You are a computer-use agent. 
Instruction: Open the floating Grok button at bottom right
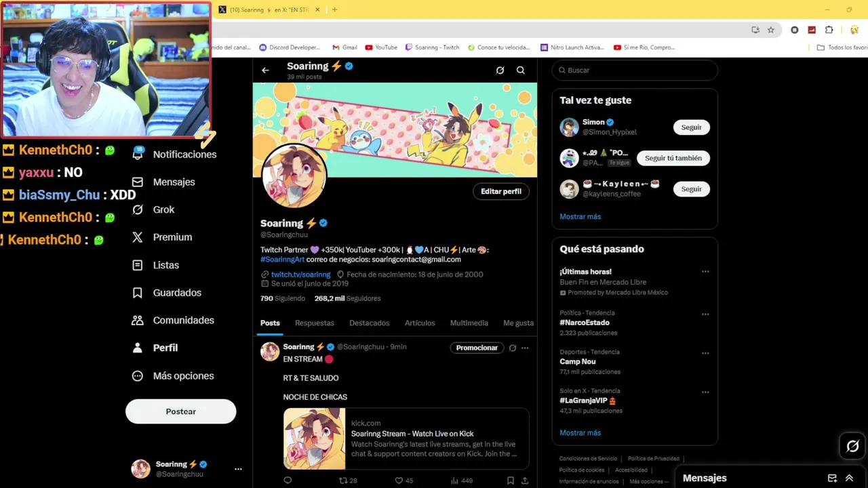coord(852,446)
